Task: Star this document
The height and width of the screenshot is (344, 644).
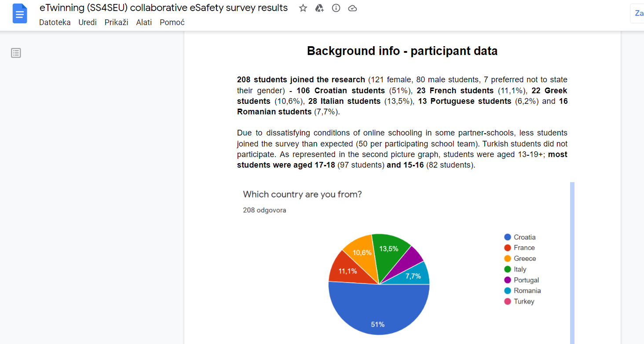Action: click(x=303, y=8)
